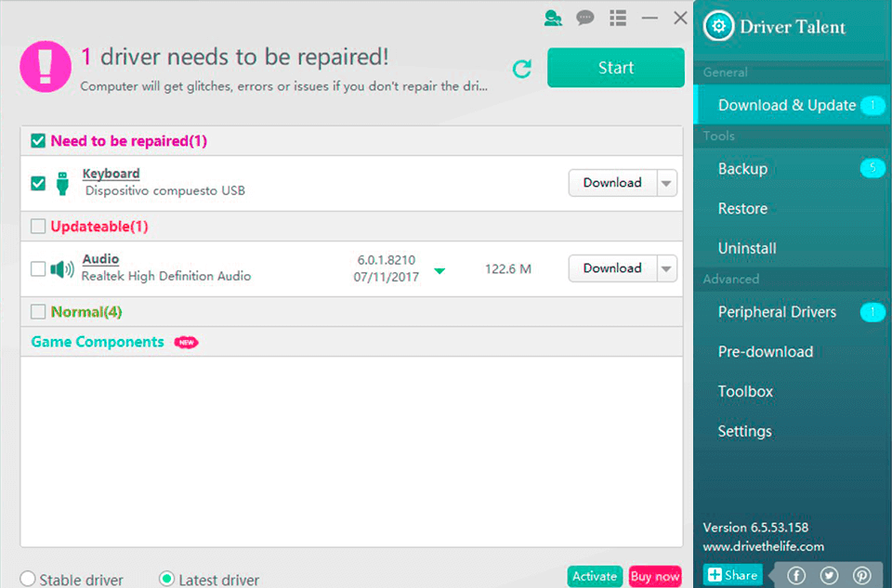892x588 pixels.
Task: Open the feedback chat bubble icon
Action: point(584,17)
